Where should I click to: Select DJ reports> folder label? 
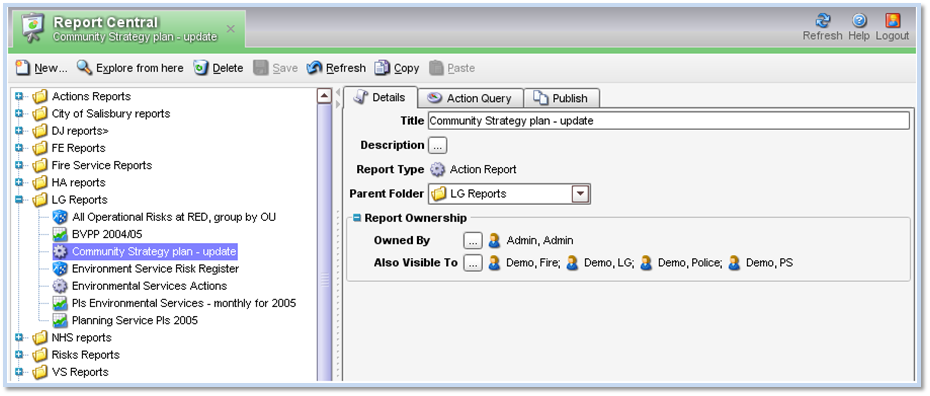80,130
